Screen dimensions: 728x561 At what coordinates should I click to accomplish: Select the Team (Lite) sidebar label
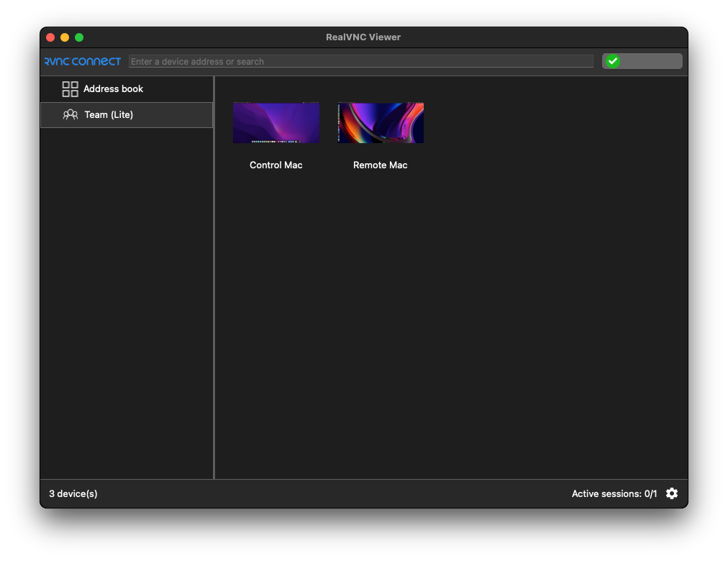[109, 114]
